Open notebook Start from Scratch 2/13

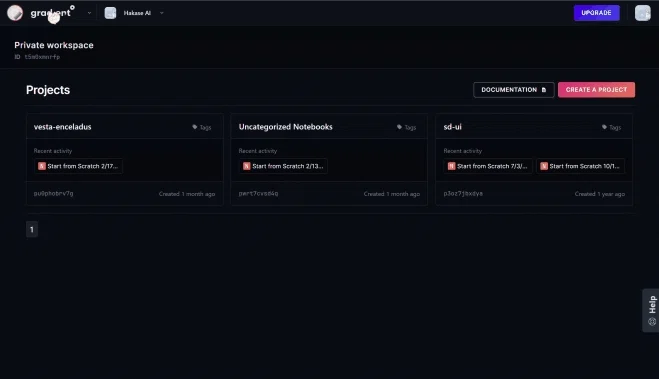pos(283,166)
